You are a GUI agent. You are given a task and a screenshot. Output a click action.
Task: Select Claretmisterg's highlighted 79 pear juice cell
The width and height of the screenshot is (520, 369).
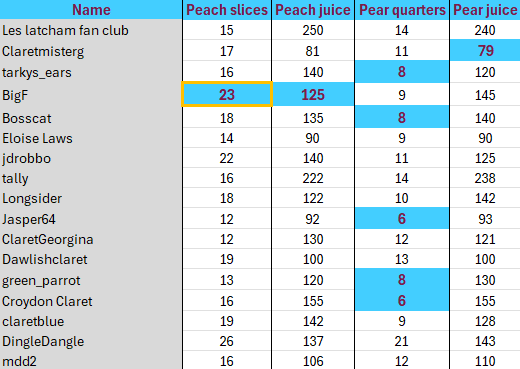485,50
